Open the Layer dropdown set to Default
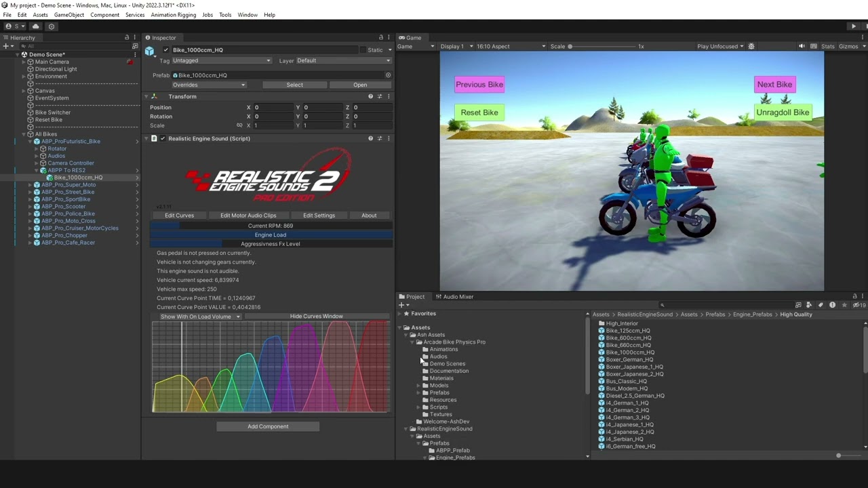Image resolution: width=868 pixels, height=488 pixels. click(x=342, y=60)
